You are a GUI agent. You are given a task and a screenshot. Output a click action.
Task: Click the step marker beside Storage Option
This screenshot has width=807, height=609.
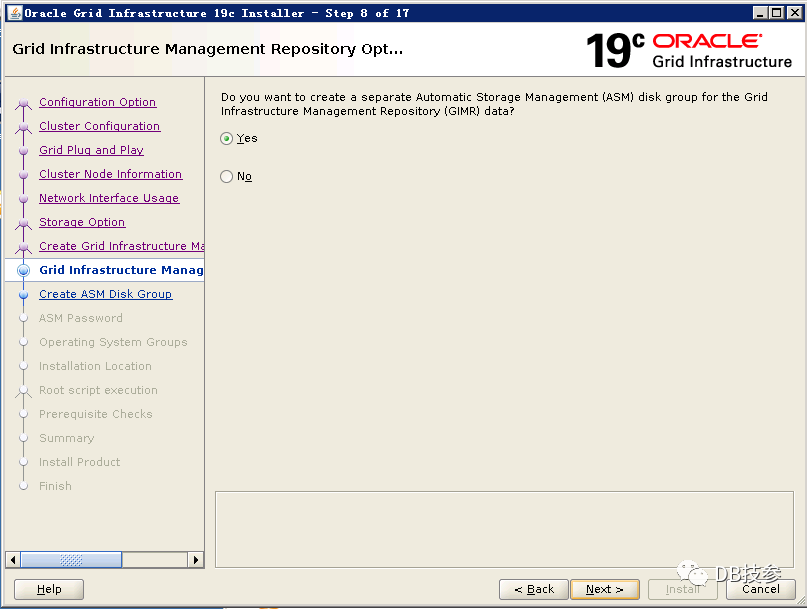click(23, 223)
